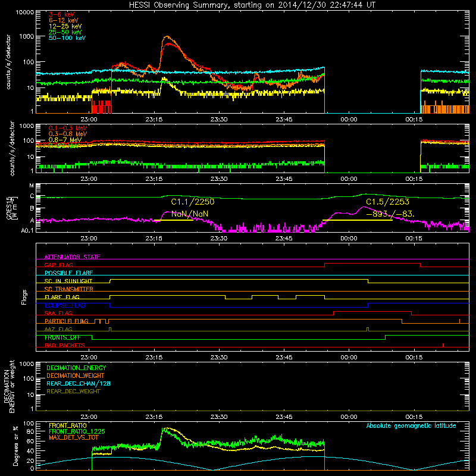Screen dimensions: 476x476
Task: Click the C1.5/2253 flare annotation
Action: [x=388, y=202]
